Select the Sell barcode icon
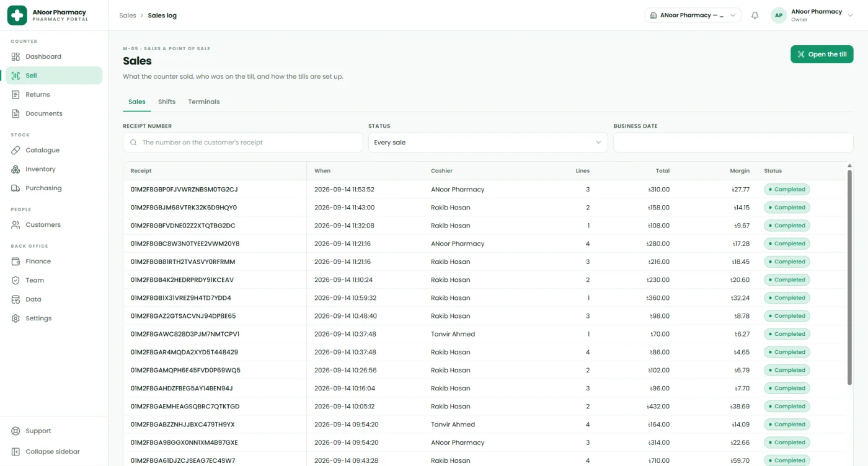 click(x=15, y=76)
